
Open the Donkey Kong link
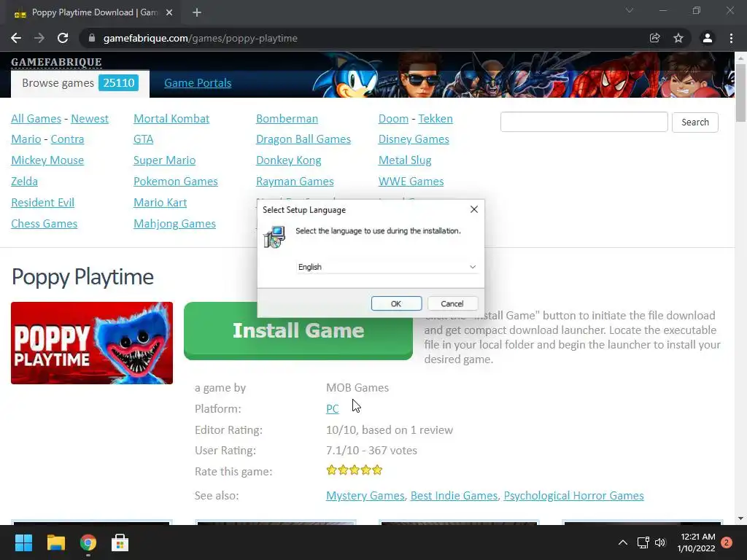coord(289,160)
